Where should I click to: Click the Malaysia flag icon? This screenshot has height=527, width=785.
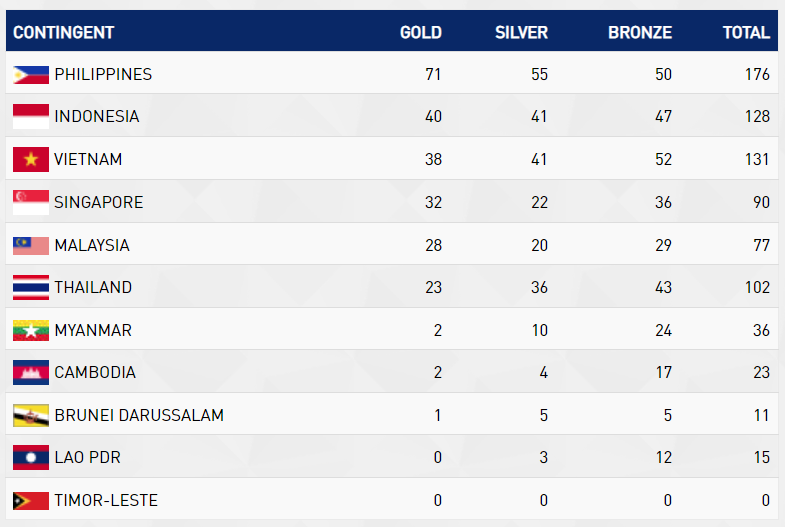pyautogui.click(x=31, y=245)
